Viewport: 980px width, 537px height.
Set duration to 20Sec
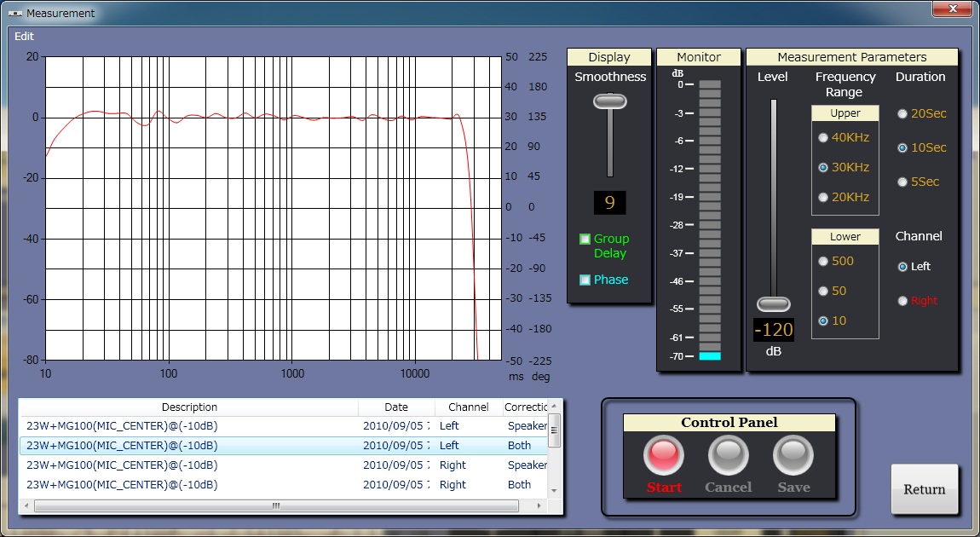(x=902, y=114)
